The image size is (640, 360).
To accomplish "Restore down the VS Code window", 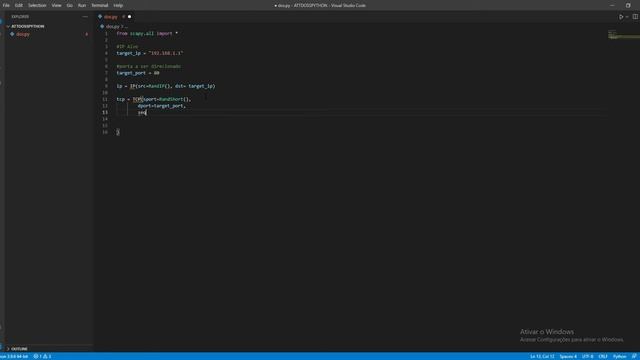I will (x=628, y=5).
